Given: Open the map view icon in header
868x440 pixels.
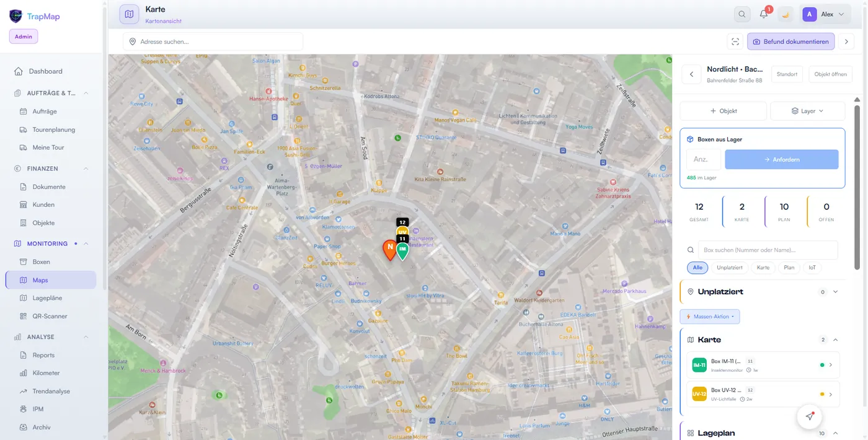Looking at the screenshot, I should click(129, 14).
